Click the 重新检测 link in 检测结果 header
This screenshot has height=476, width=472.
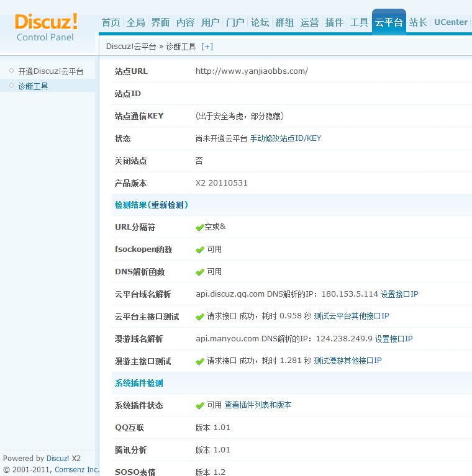(167, 205)
